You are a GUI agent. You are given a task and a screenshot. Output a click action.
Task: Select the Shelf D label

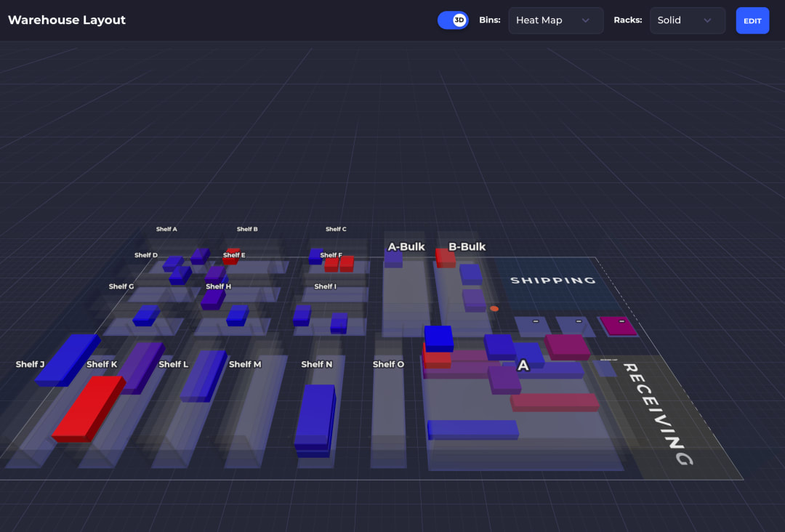[145, 255]
